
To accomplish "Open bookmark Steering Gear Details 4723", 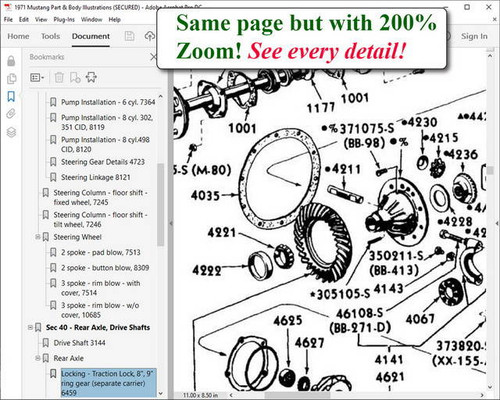I will pyautogui.click(x=103, y=162).
